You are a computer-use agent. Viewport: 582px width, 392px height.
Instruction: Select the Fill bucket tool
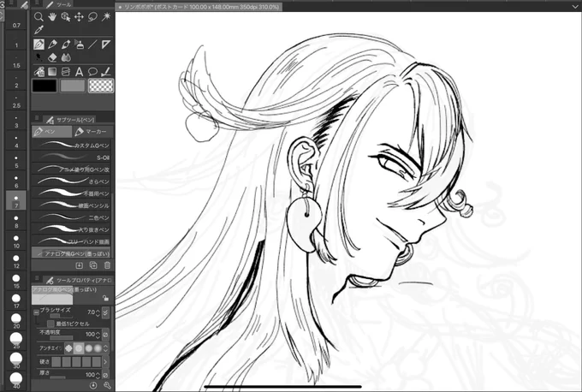(x=39, y=72)
